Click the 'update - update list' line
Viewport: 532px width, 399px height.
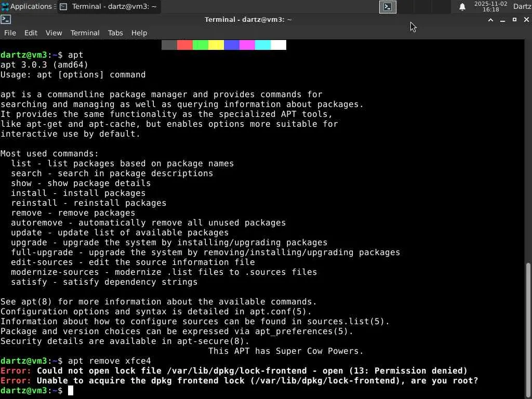(x=120, y=232)
